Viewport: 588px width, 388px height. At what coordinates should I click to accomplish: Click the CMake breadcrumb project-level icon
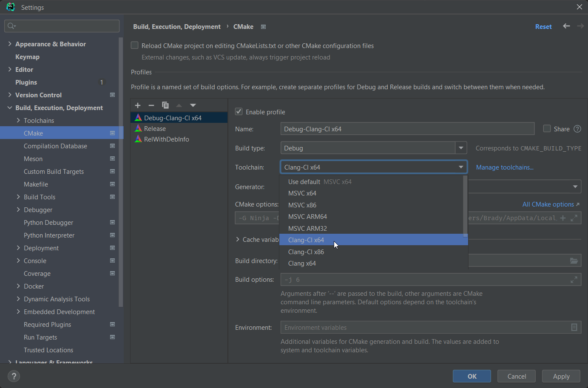[263, 27]
